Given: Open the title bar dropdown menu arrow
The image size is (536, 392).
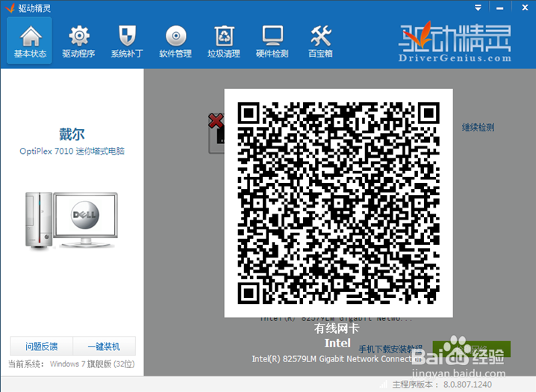Looking at the screenshot, I should click(479, 7).
